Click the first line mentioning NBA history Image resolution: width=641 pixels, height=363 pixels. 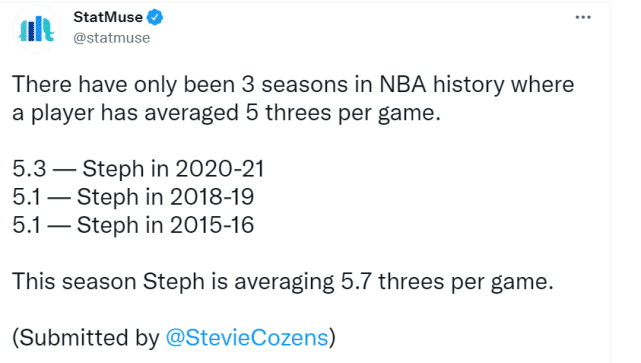tap(293, 85)
